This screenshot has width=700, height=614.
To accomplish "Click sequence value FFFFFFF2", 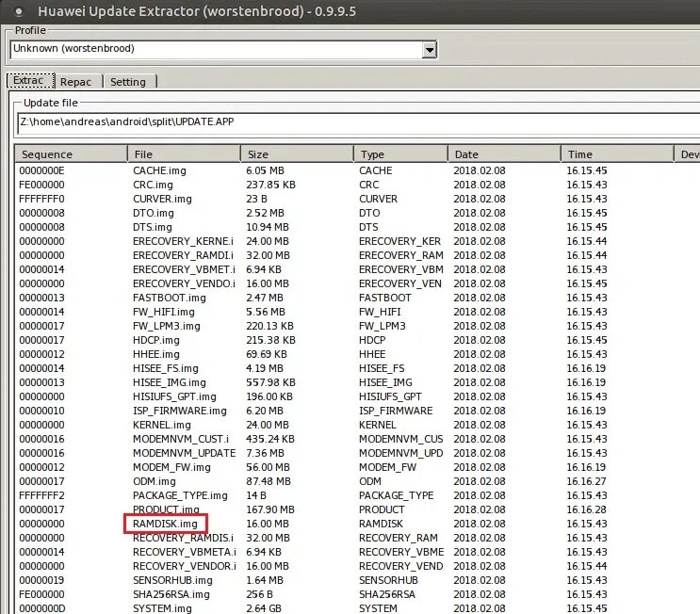I will tap(41, 495).
